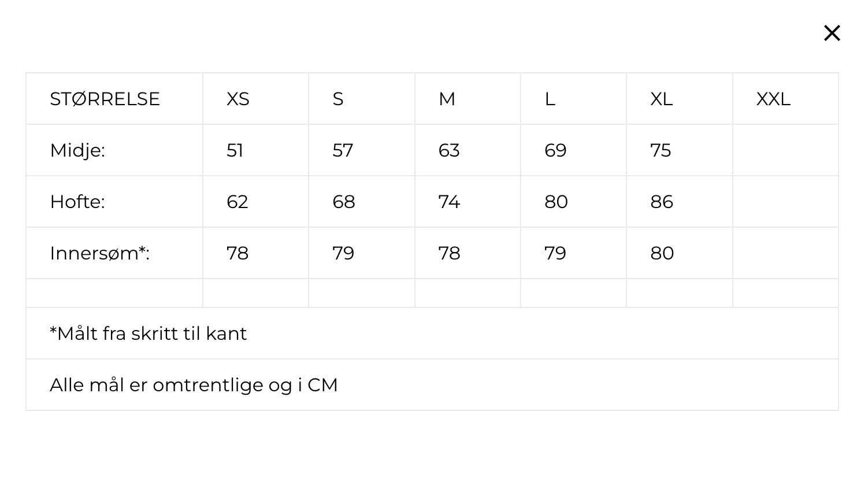Click the XL column header
The width and height of the screenshot is (868, 482).
(x=661, y=99)
